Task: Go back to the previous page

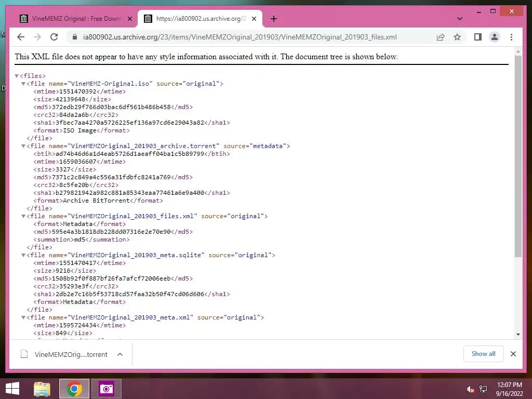Action: (21, 37)
